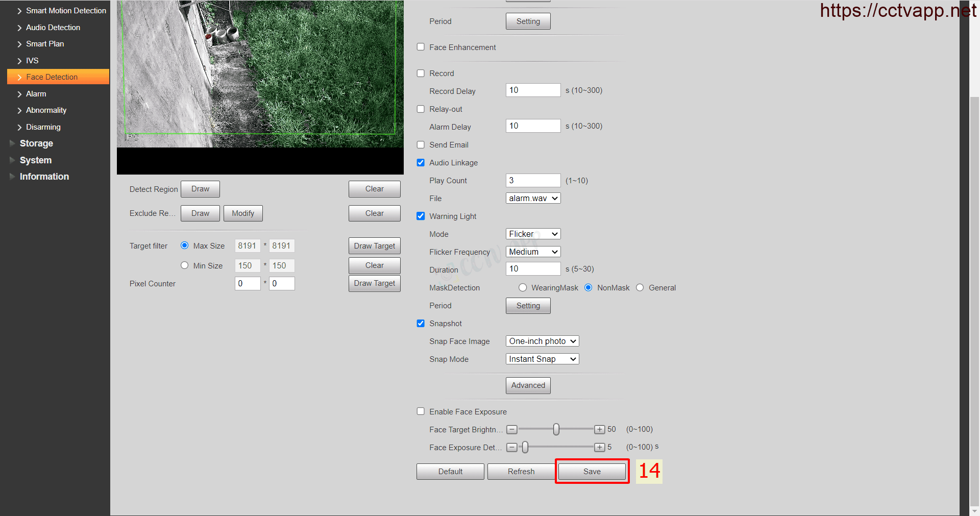Select the WearingMask radio option

[523, 288]
